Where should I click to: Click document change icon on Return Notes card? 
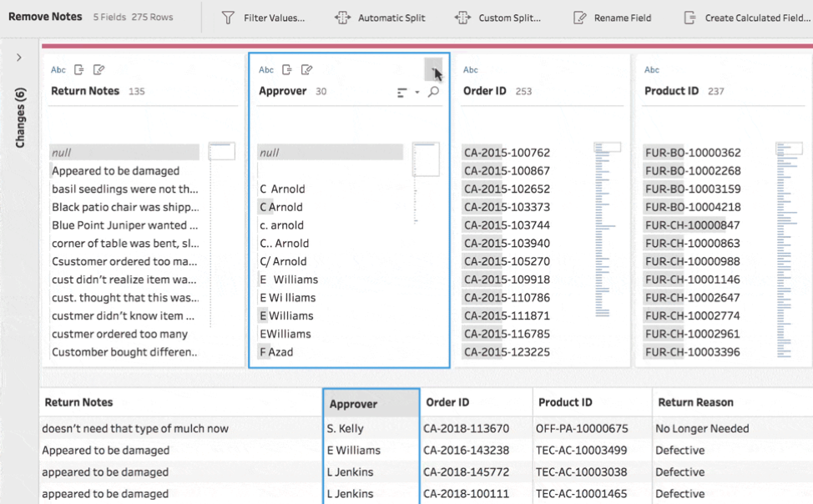tap(78, 69)
